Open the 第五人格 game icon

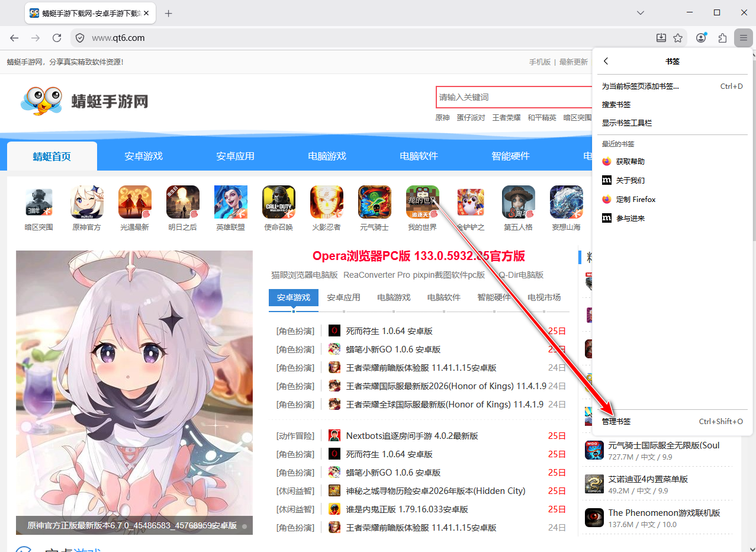coord(518,203)
